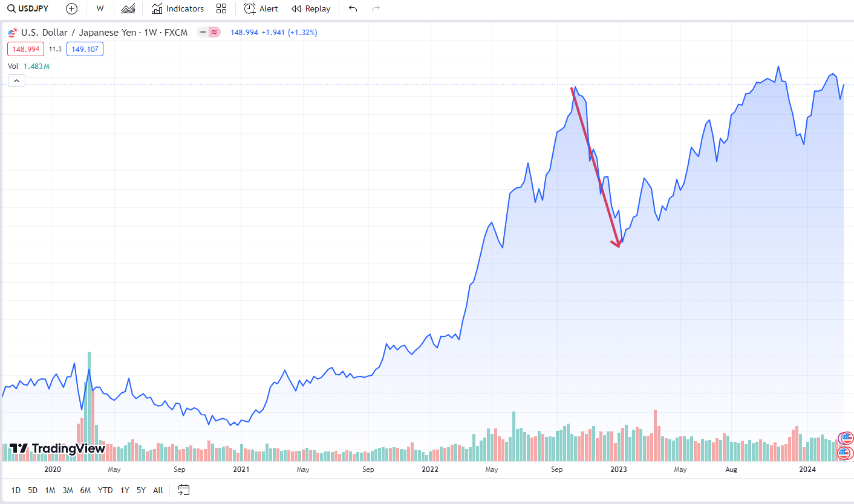The image size is (854, 504).
Task: Click the blue 149.107 buy price button
Action: click(85, 49)
